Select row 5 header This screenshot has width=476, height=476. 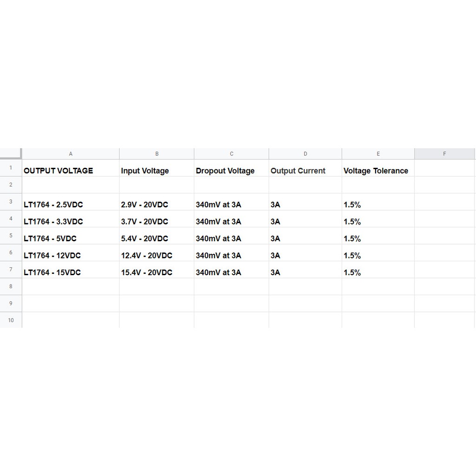pos(11,236)
